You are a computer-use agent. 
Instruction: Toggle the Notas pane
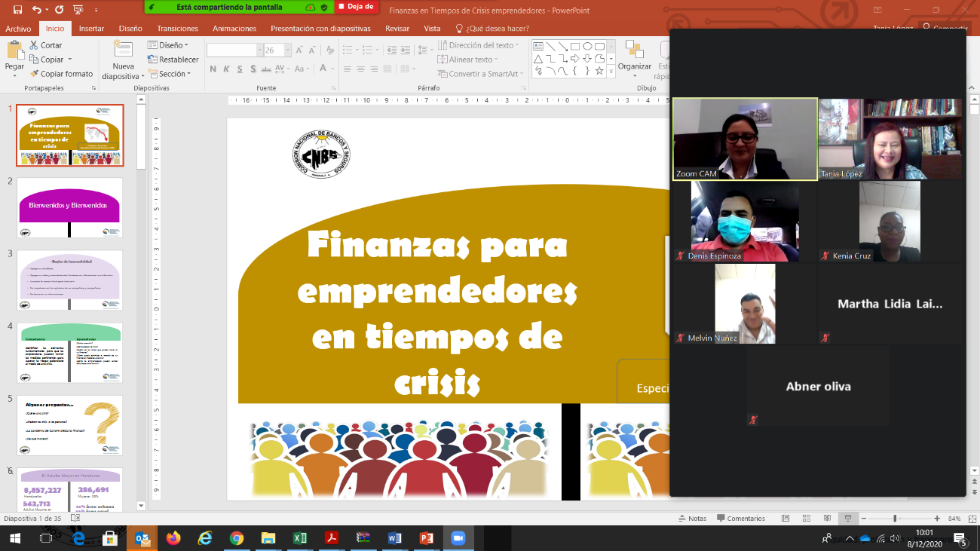coord(692,519)
